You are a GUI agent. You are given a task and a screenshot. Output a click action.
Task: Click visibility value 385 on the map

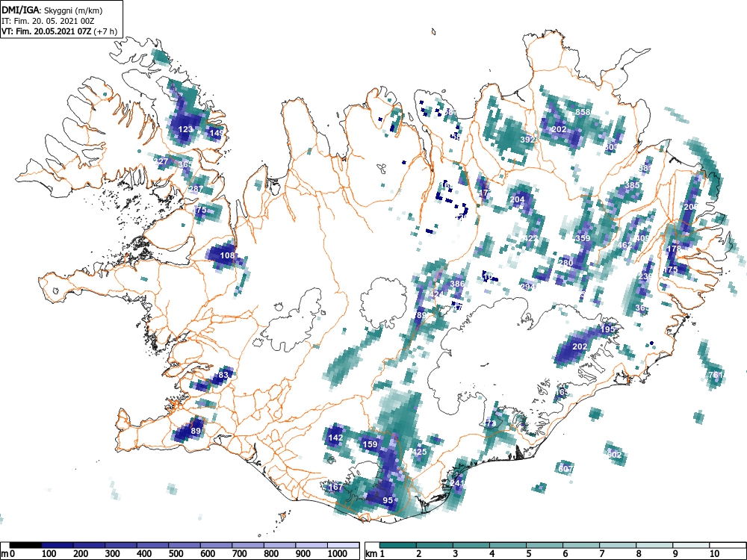click(x=632, y=185)
